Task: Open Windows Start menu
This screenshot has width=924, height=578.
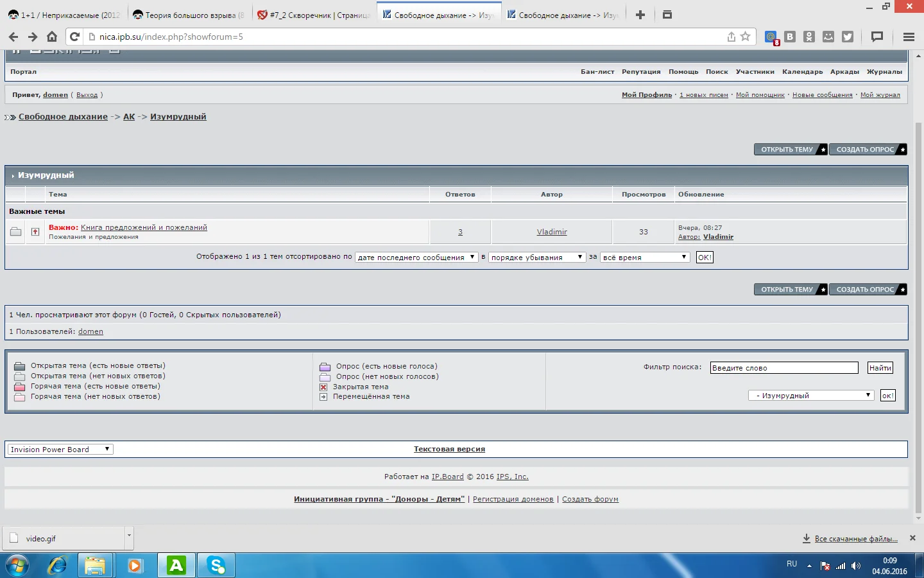Action: 17,566
